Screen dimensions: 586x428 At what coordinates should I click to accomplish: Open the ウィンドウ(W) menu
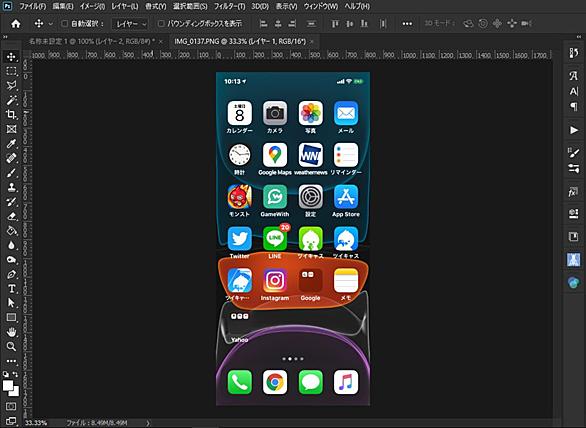[321, 6]
